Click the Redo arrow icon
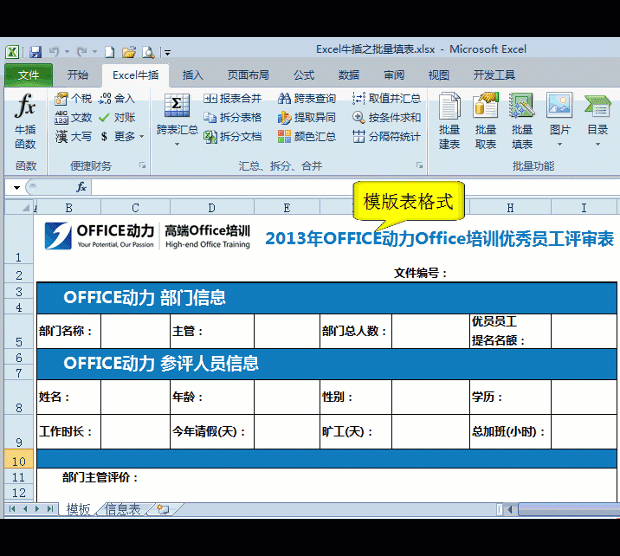This screenshot has width=620, height=556. point(82,51)
